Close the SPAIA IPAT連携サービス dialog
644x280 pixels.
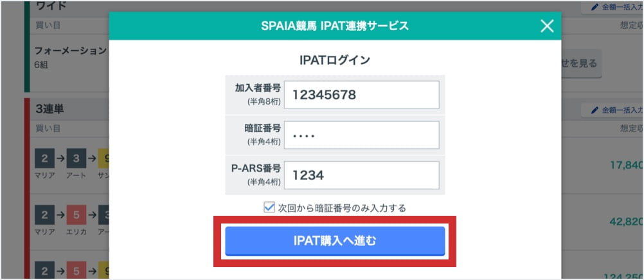(546, 26)
